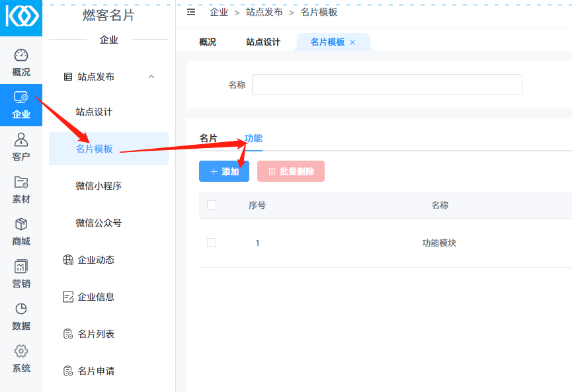
Task: Open the 数据 data sidebar icon
Action: [x=21, y=317]
